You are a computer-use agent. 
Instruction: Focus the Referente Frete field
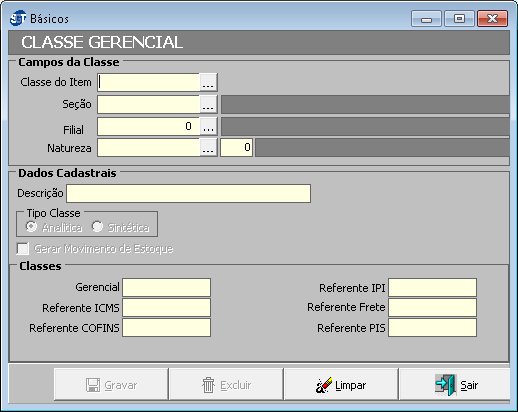pyautogui.click(x=432, y=307)
